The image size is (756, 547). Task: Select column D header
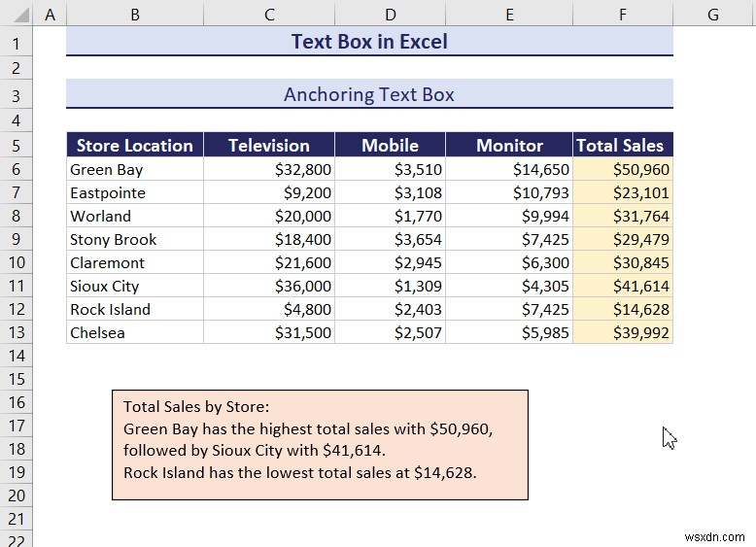390,15
